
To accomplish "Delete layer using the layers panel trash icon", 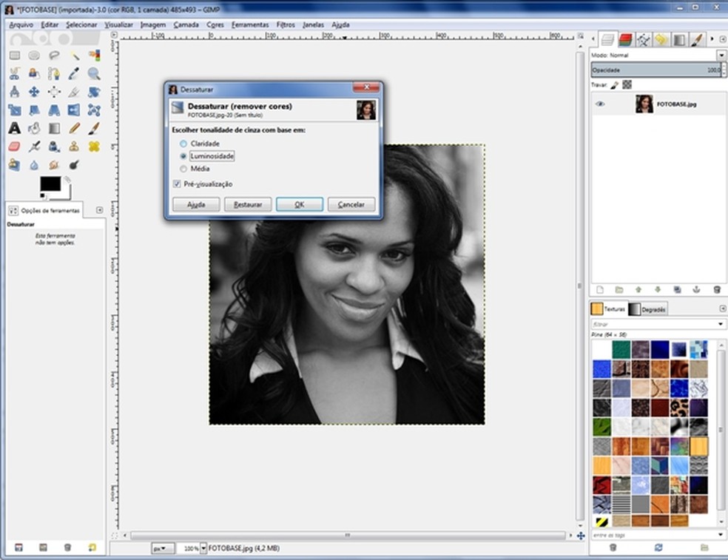I will [x=716, y=289].
